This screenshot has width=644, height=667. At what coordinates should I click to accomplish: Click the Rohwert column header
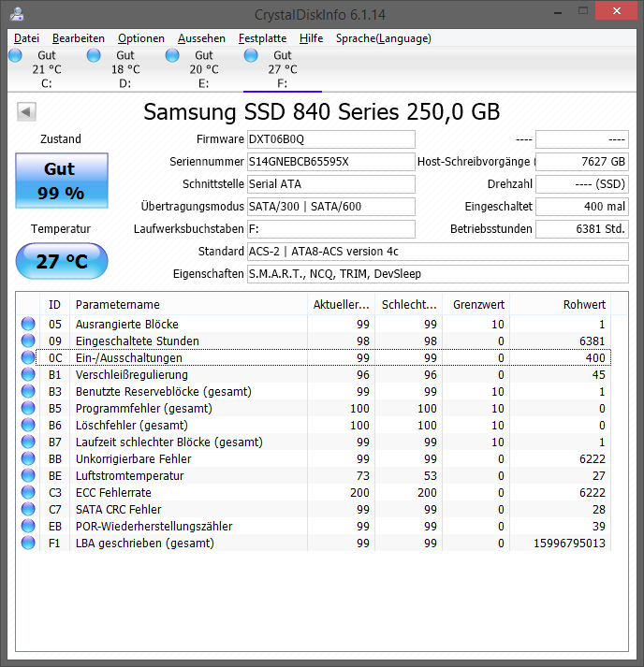pos(561,305)
